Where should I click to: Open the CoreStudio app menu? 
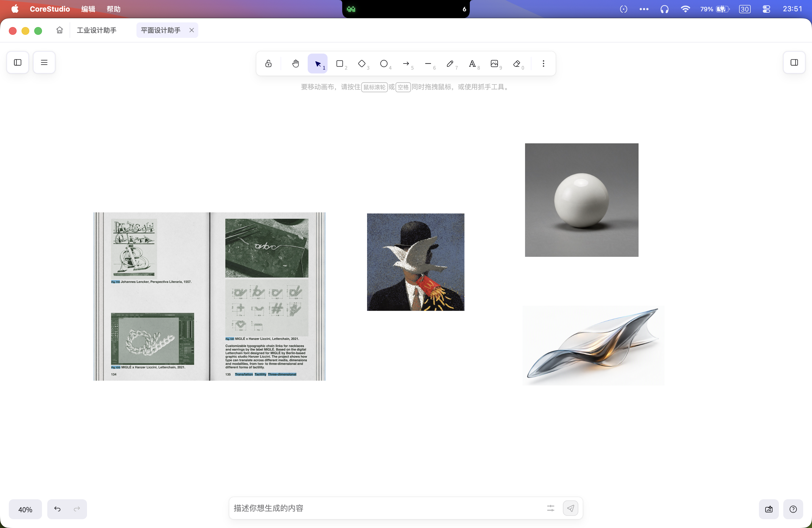tap(50, 9)
